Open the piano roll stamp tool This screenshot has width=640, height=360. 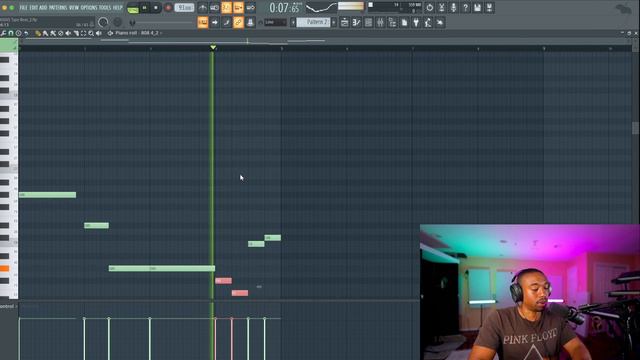(19, 33)
